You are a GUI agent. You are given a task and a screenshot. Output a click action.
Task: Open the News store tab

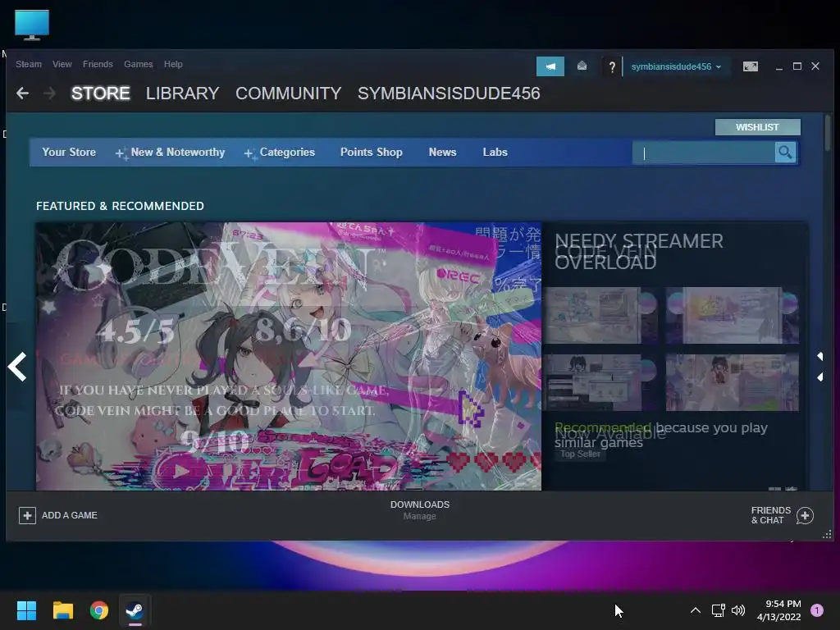coord(442,152)
